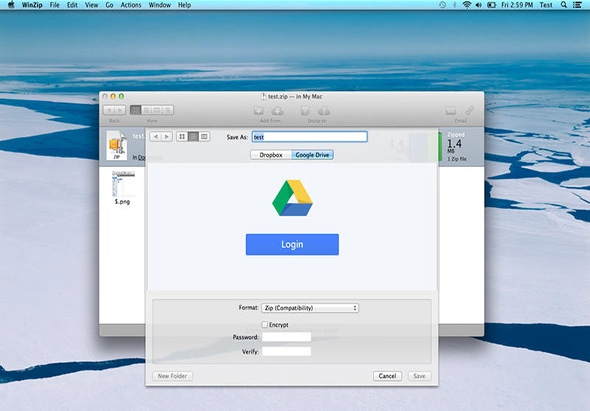The width and height of the screenshot is (590, 411).
Task: Click the Cancel button
Action: click(387, 376)
